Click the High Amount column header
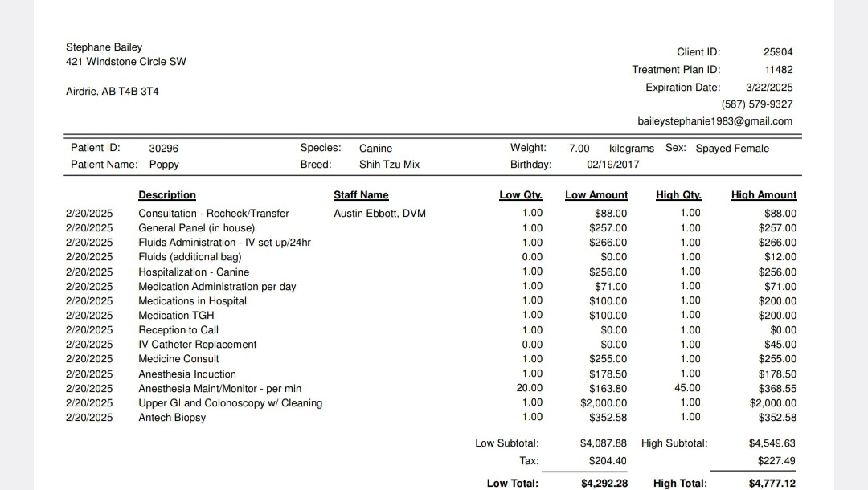 pyautogui.click(x=764, y=195)
